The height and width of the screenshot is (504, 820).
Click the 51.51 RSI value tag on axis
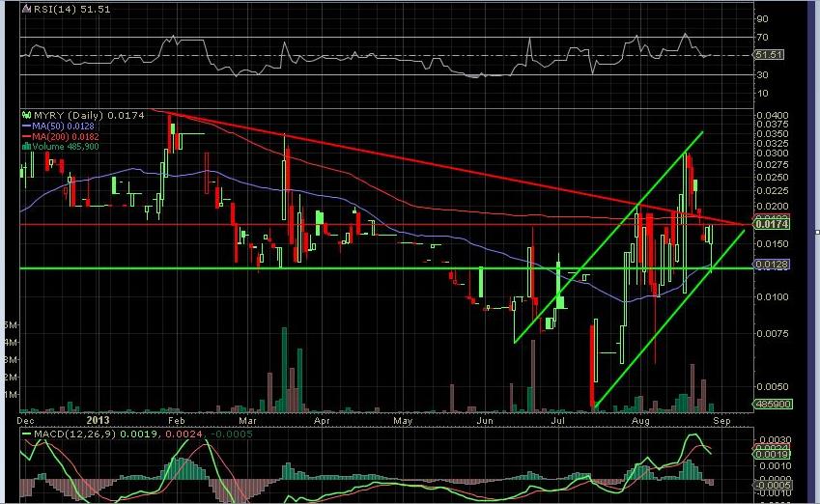tap(769, 54)
